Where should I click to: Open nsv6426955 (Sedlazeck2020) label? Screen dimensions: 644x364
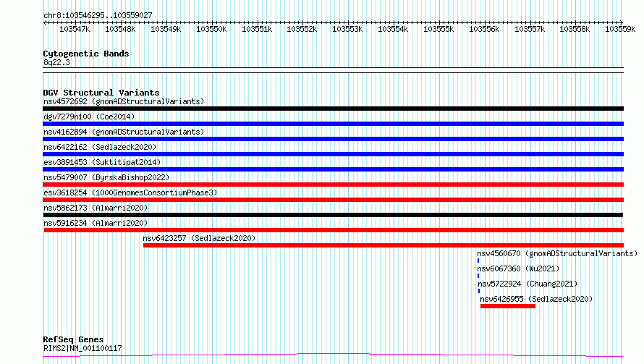(536, 299)
